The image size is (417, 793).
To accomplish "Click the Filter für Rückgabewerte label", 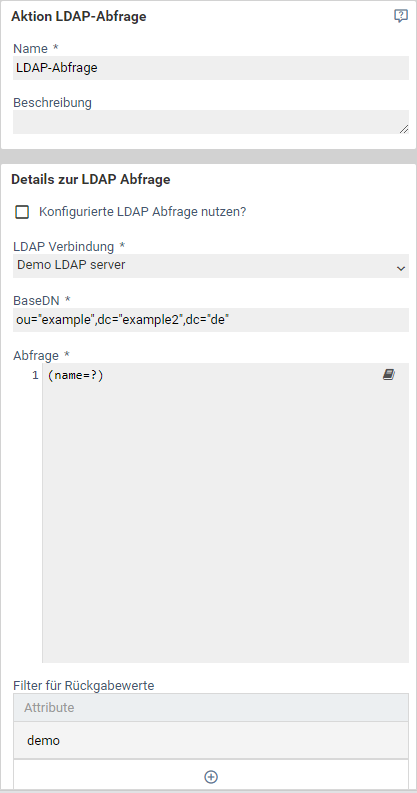I will [x=84, y=686].
